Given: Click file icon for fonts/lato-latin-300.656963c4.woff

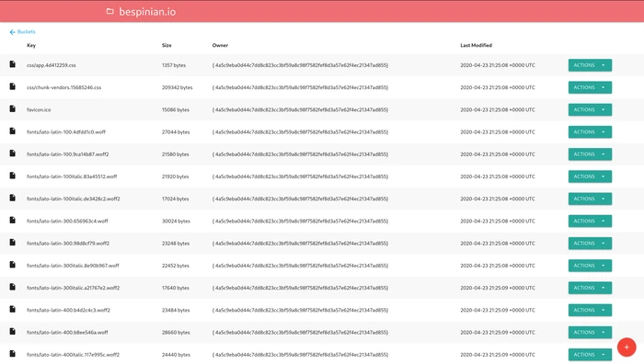Looking at the screenshot, I should pos(12,221).
